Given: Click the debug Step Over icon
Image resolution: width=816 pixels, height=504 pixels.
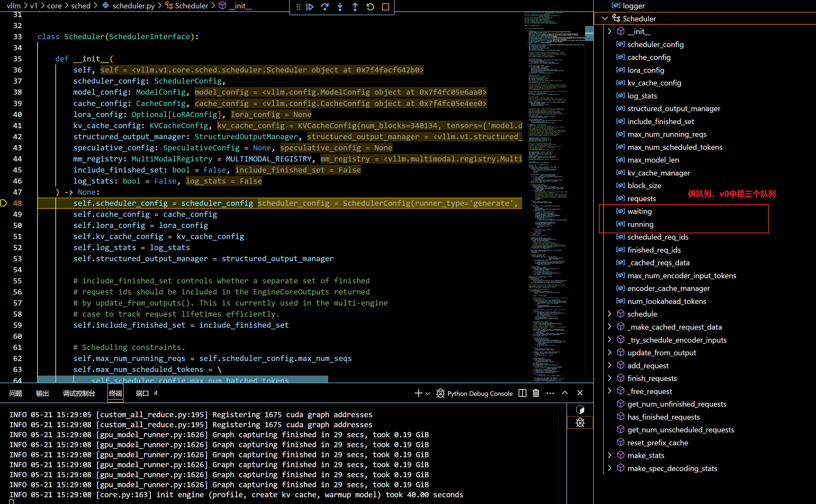Looking at the screenshot, I should [325, 7].
